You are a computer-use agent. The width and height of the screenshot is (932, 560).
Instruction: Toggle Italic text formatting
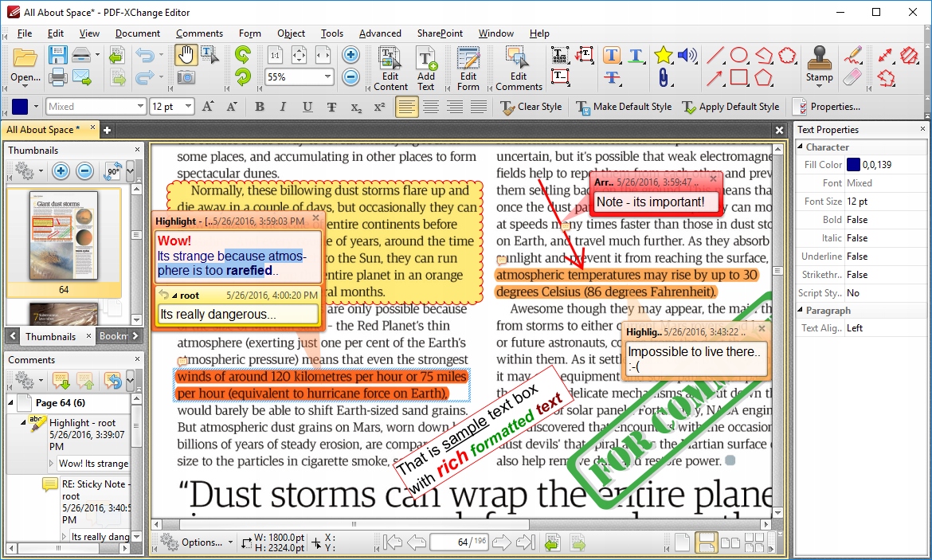tap(283, 107)
